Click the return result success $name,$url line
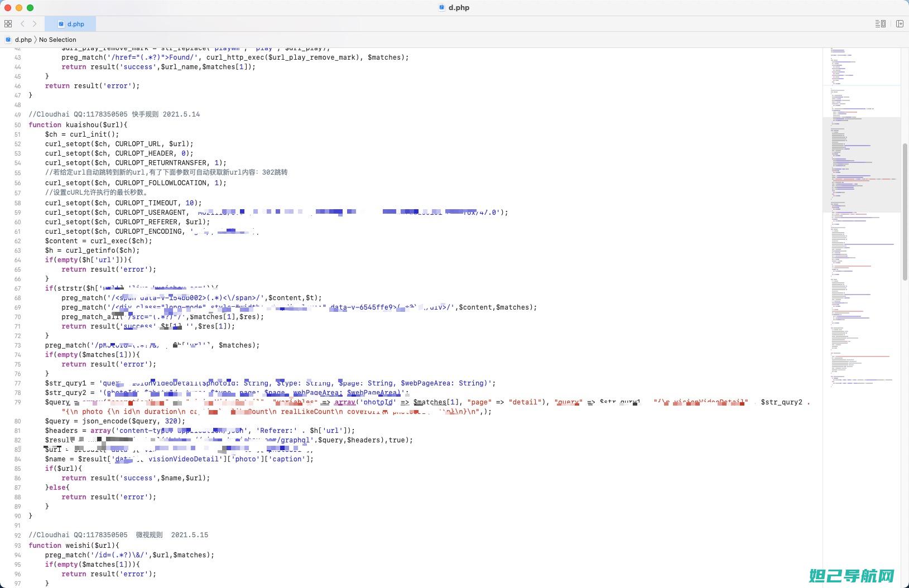The width and height of the screenshot is (909, 588). point(136,478)
